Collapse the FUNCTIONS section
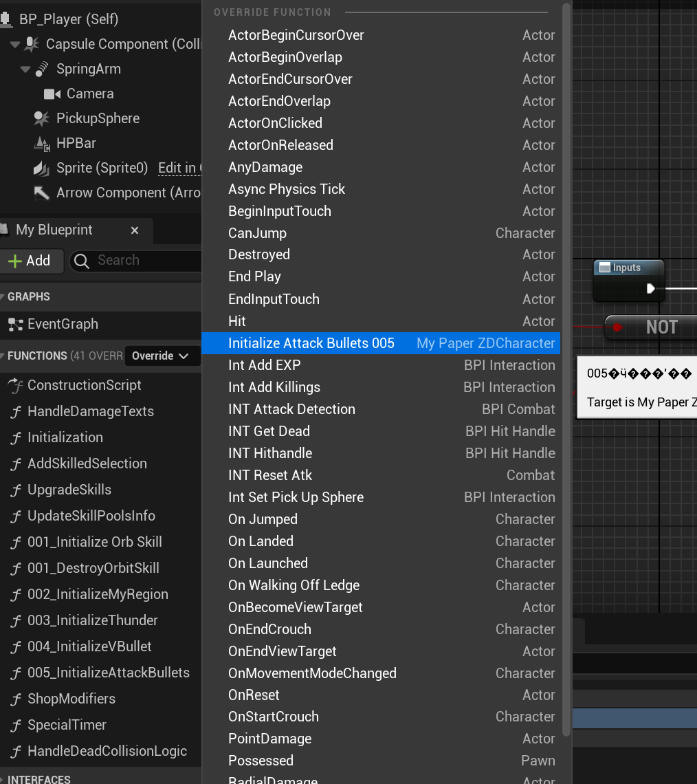 3,356
